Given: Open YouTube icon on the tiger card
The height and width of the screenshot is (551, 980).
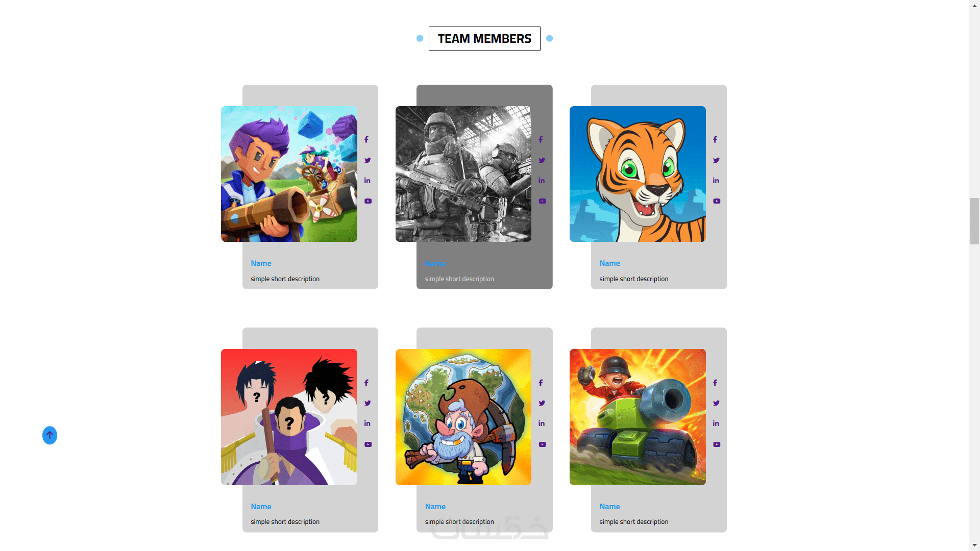Looking at the screenshot, I should coord(717,201).
